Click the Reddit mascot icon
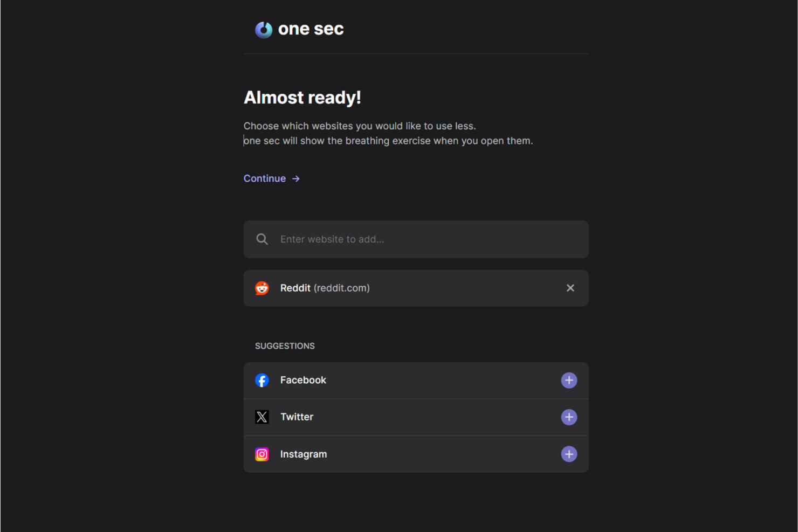Viewport: 798px width, 532px height. [262, 288]
